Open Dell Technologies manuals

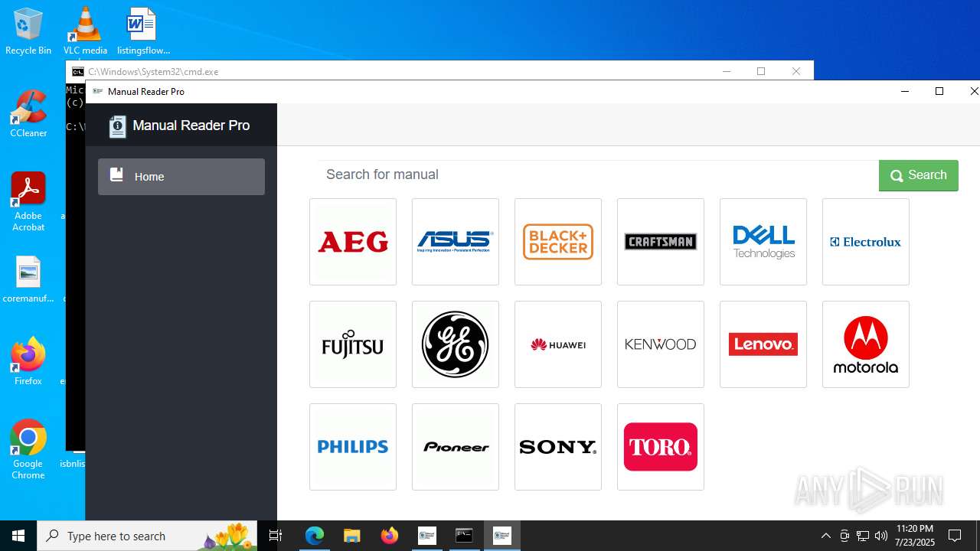763,242
